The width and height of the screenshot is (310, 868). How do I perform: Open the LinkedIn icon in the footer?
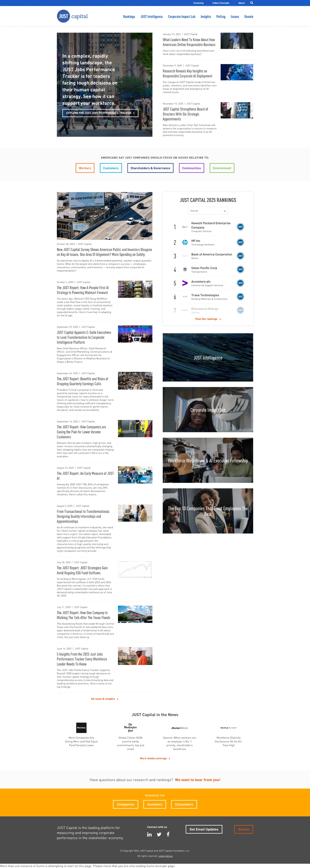point(149,834)
